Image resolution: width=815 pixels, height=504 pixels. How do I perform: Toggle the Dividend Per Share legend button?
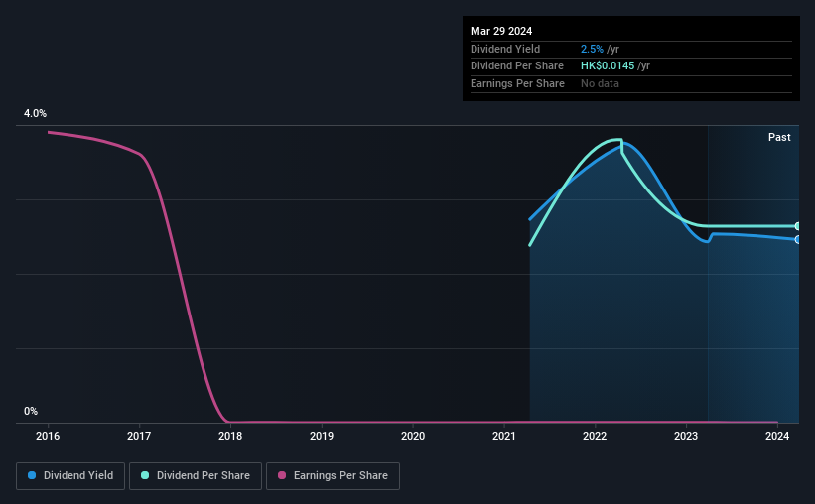click(x=196, y=476)
